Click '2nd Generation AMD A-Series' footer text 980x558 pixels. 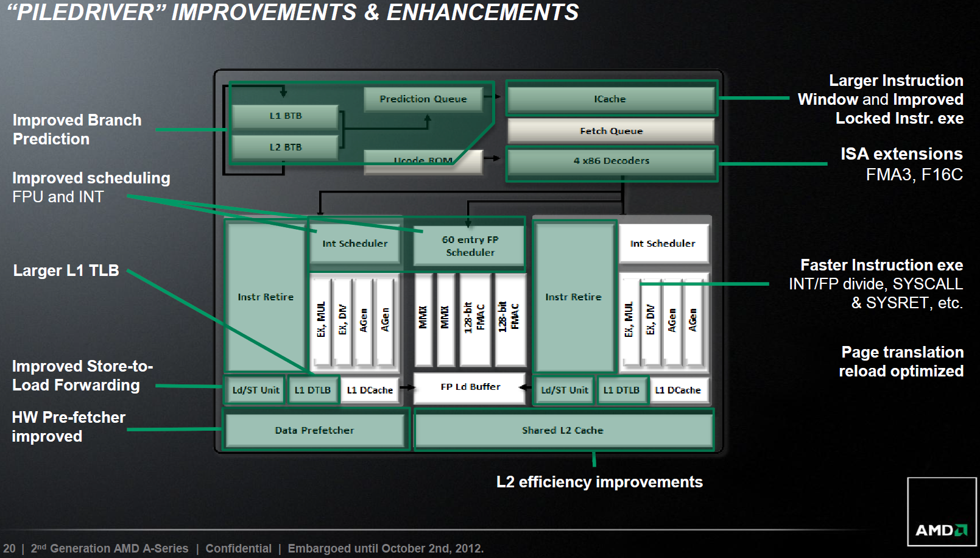click(x=110, y=548)
